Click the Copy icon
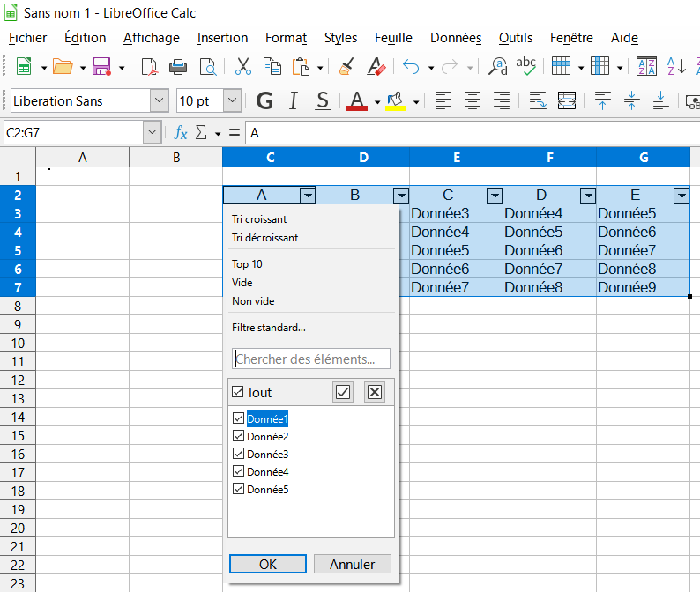 click(272, 66)
